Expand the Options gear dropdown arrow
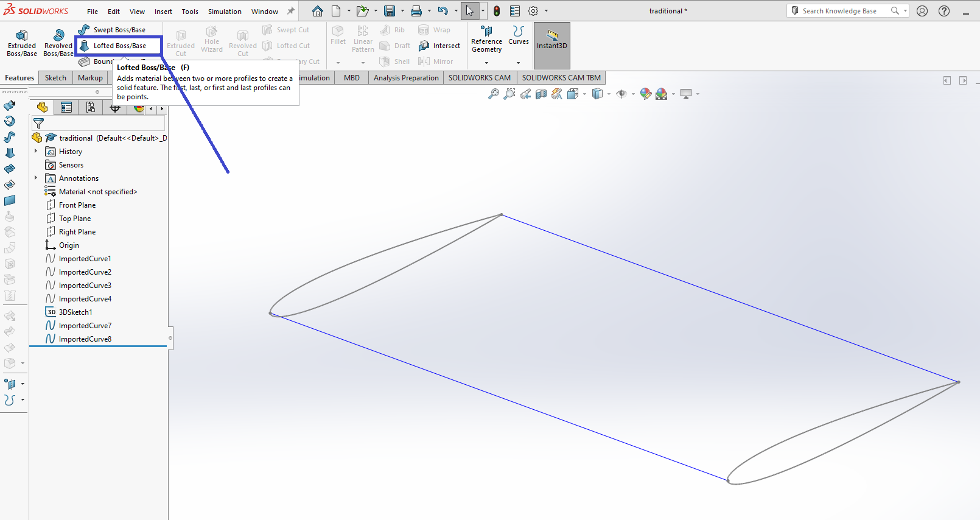 click(x=546, y=11)
